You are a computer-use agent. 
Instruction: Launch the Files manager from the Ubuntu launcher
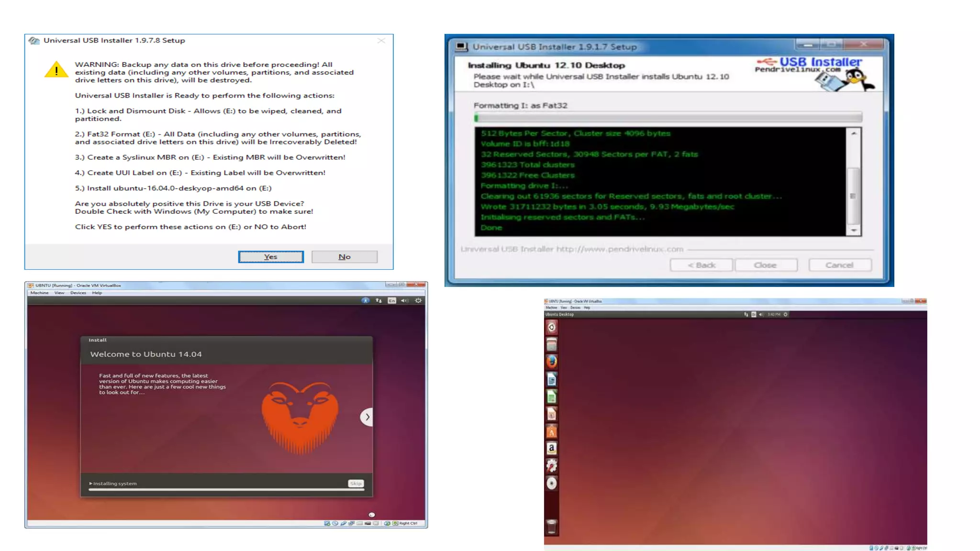point(551,344)
